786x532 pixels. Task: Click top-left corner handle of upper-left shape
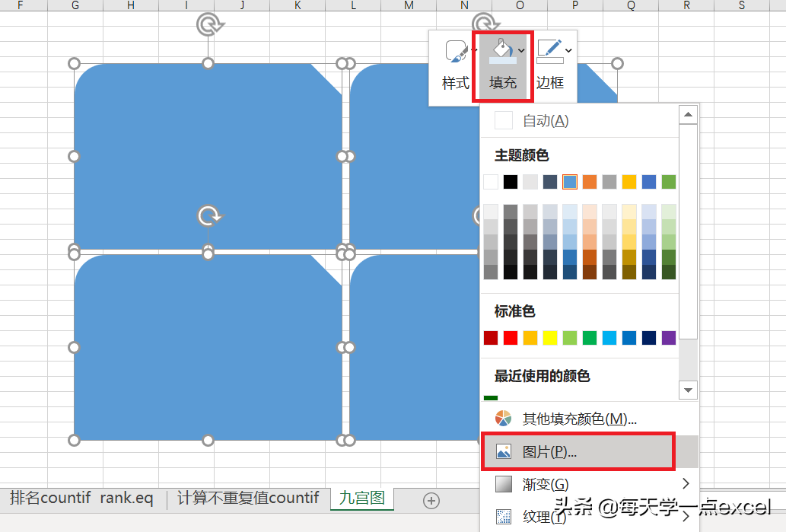click(74, 64)
